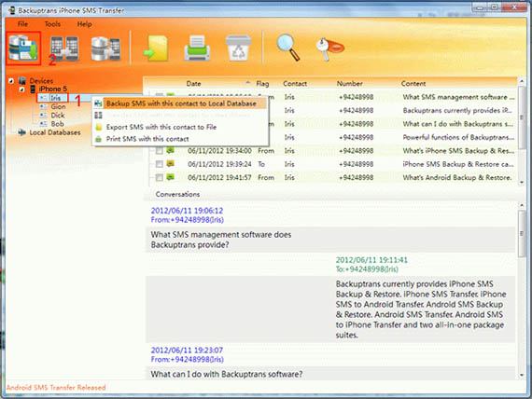Click the icon beside Print SMS menu entry

(x=99, y=139)
